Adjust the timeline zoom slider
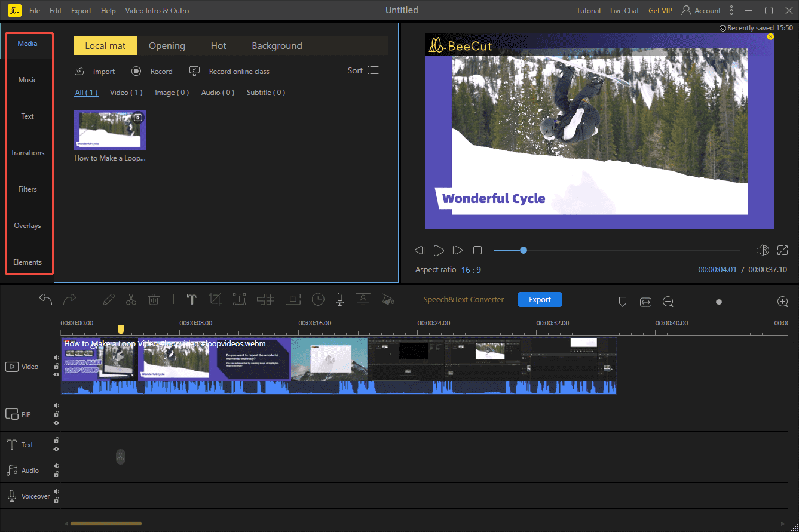 pyautogui.click(x=719, y=302)
